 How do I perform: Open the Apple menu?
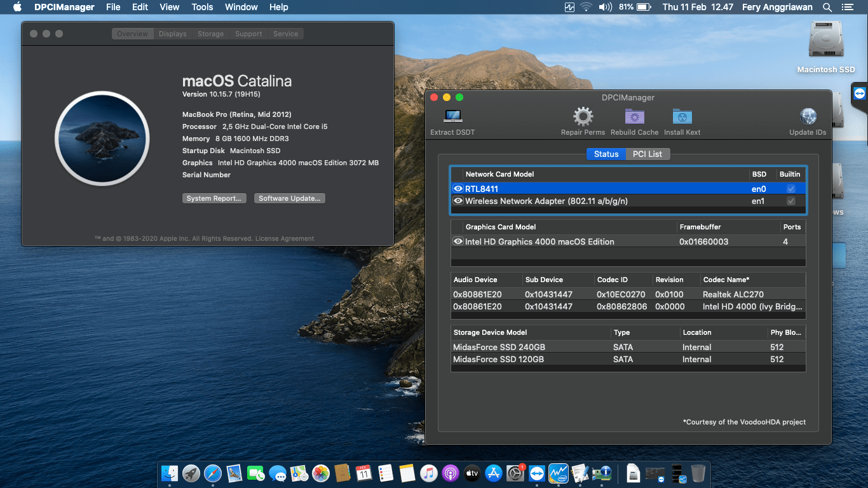pos(17,7)
